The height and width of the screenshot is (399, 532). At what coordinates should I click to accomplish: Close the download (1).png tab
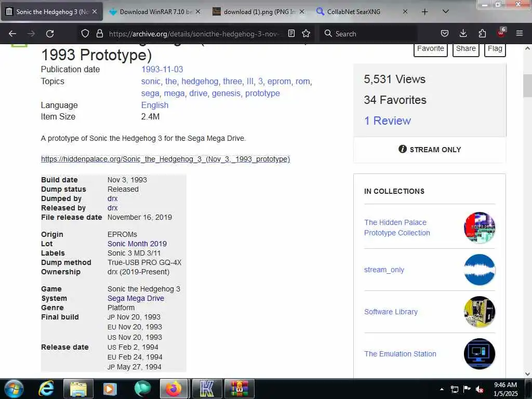[302, 11]
